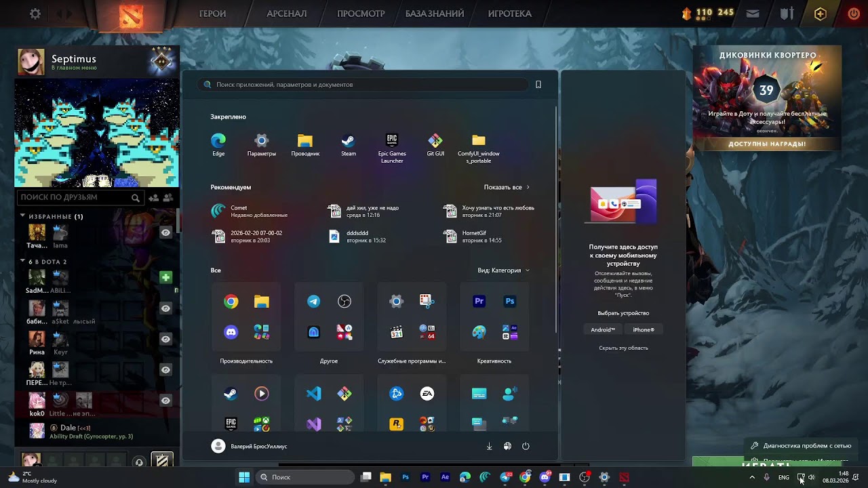The width and height of the screenshot is (868, 488).
Task: Toggle spectate eye for Рина friend row
Action: pyautogui.click(x=165, y=339)
